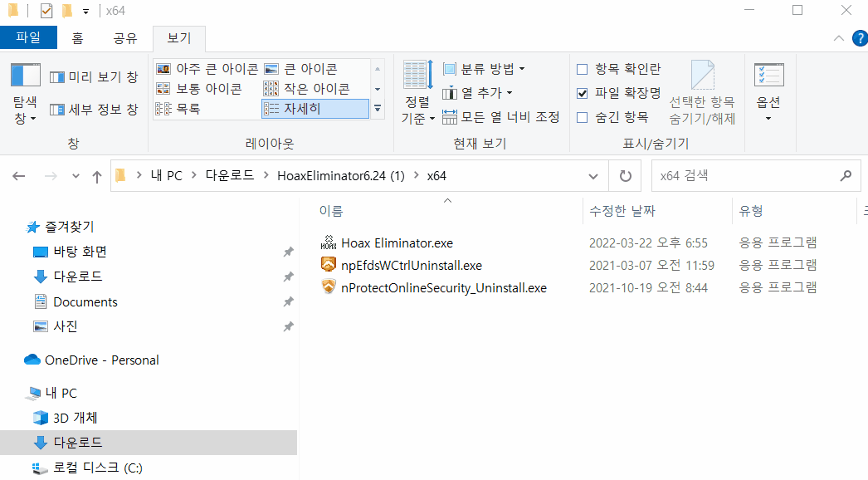Click the forward navigation arrow
This screenshot has width=868, height=480.
pos(51,176)
